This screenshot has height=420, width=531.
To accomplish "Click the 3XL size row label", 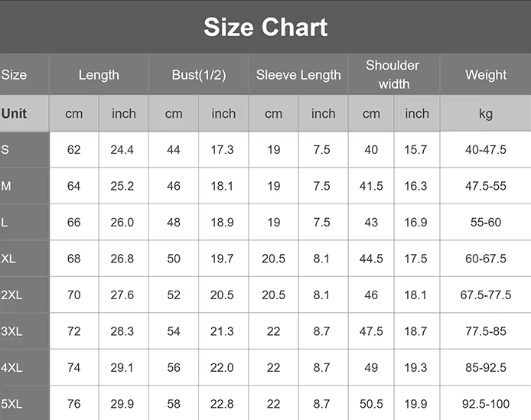I will pyautogui.click(x=11, y=331).
